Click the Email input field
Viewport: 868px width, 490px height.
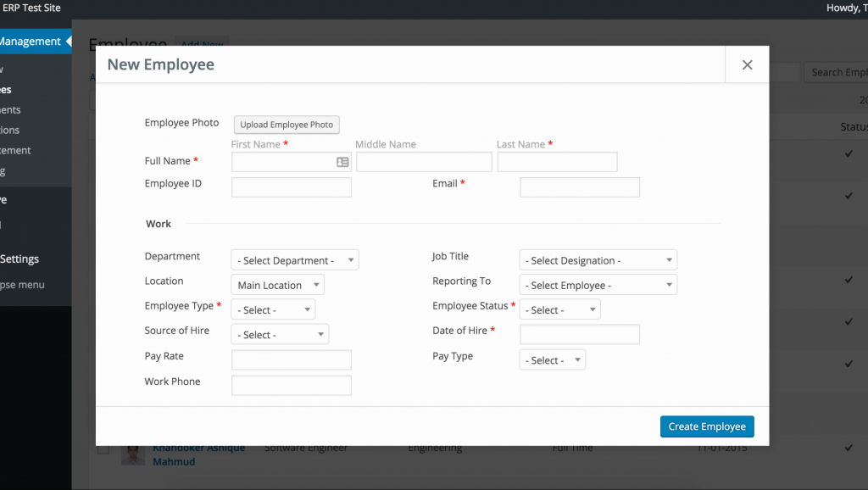coord(579,187)
